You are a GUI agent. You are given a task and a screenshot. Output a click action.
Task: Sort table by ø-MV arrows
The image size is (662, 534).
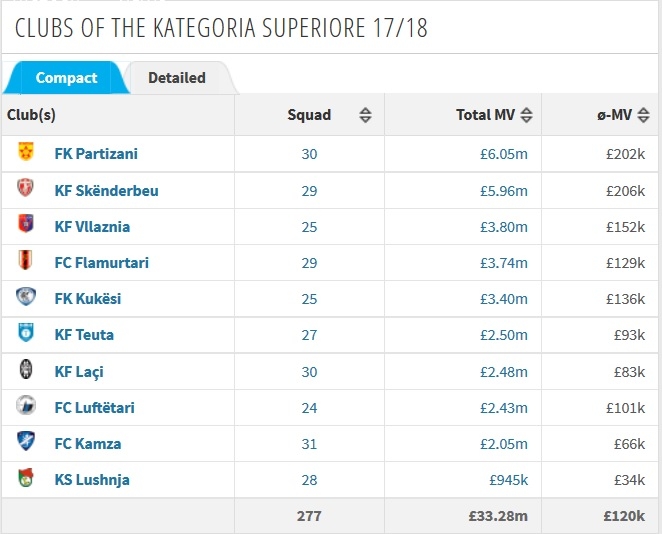coord(643,115)
